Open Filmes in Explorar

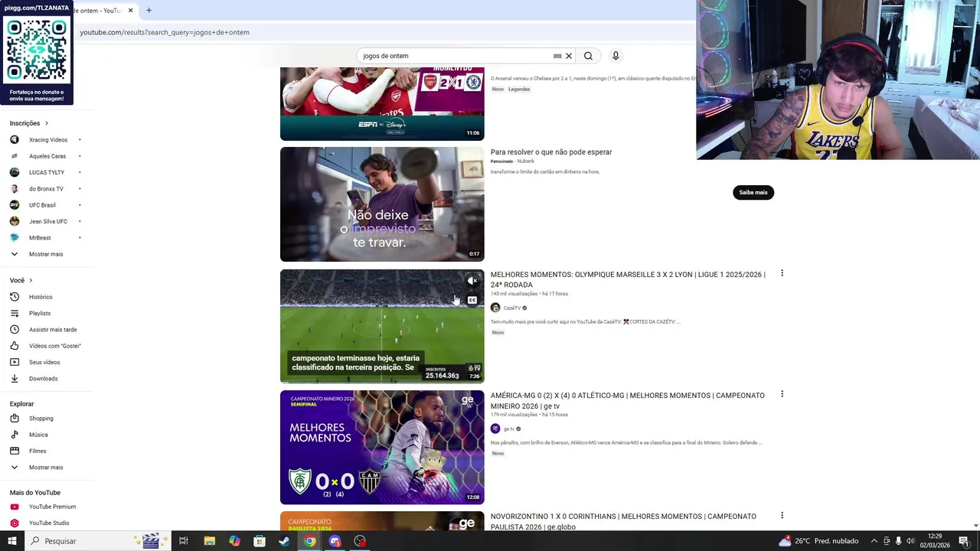point(38,451)
